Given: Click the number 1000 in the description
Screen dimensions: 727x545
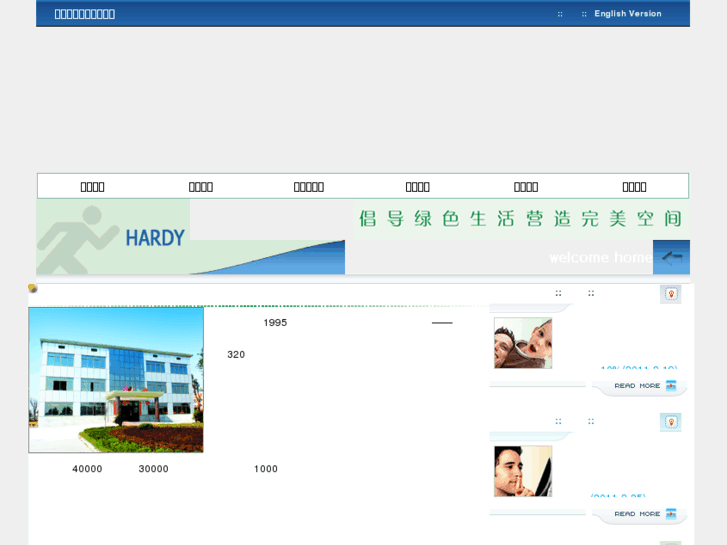Looking at the screenshot, I should (x=266, y=469).
